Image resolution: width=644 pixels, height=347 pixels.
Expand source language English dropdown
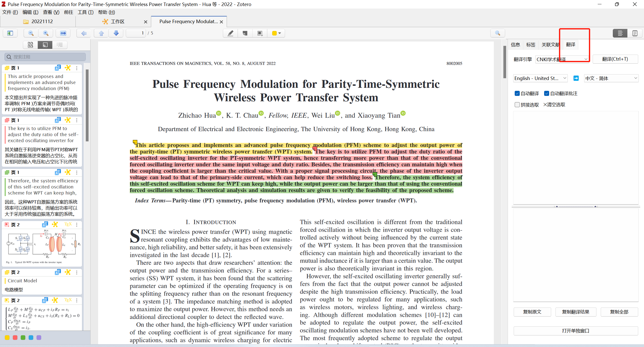[540, 78]
